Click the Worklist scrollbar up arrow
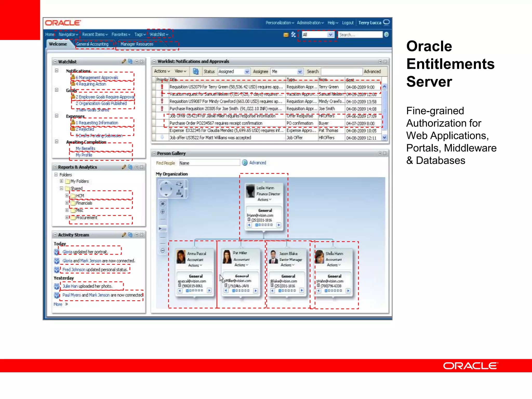This screenshot has height=399, width=532. coord(385,87)
